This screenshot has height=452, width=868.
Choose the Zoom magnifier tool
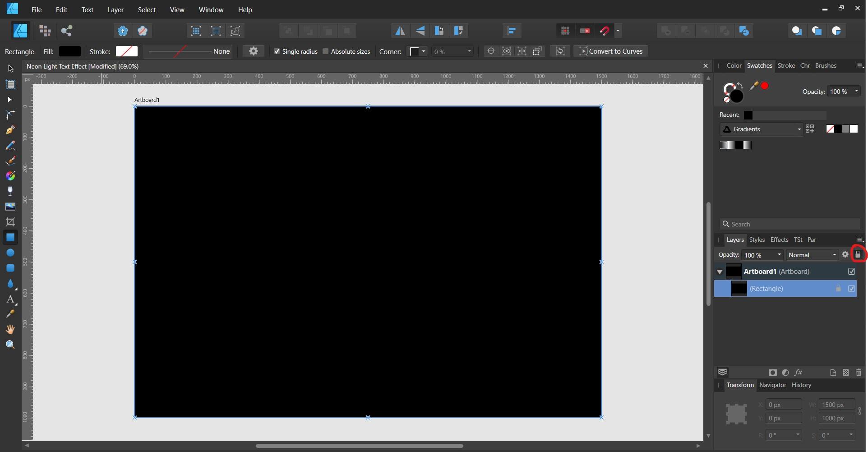(10, 345)
